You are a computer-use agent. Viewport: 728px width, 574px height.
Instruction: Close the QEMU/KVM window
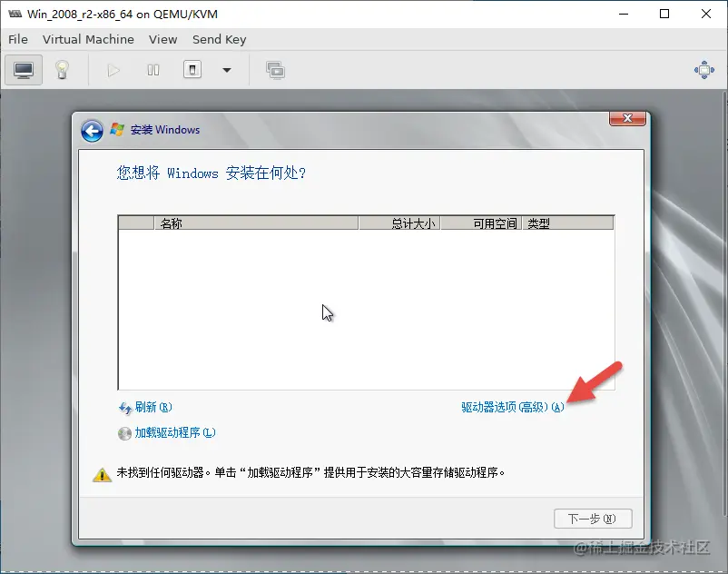pos(705,14)
